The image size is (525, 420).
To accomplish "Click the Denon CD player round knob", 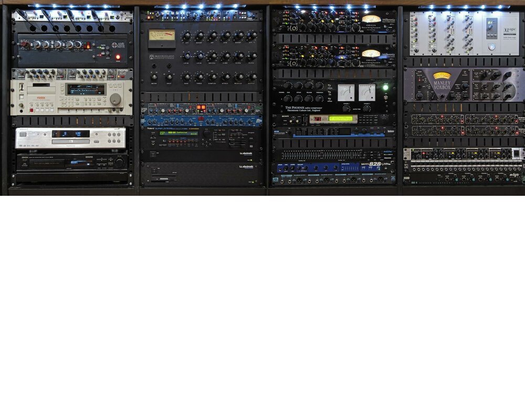I will 120,163.
